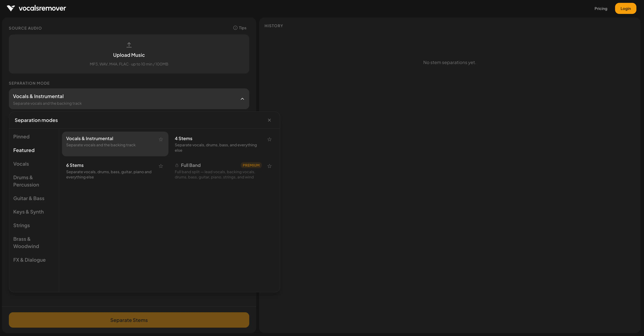644x336 pixels.
Task: Click the HISTORY heading
Action: (x=274, y=26)
